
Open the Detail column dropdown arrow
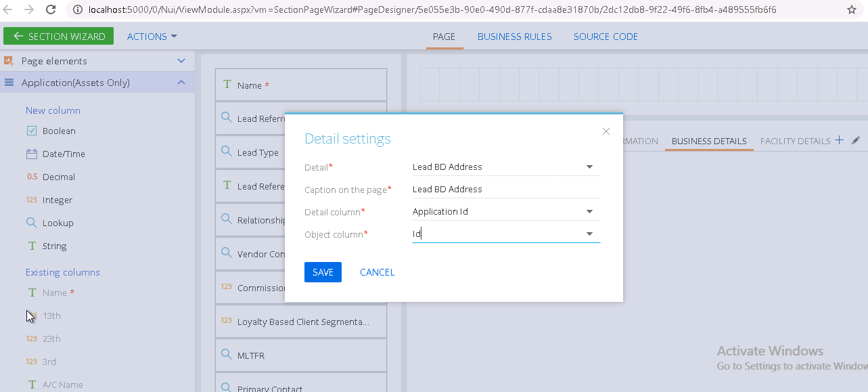pyautogui.click(x=589, y=212)
